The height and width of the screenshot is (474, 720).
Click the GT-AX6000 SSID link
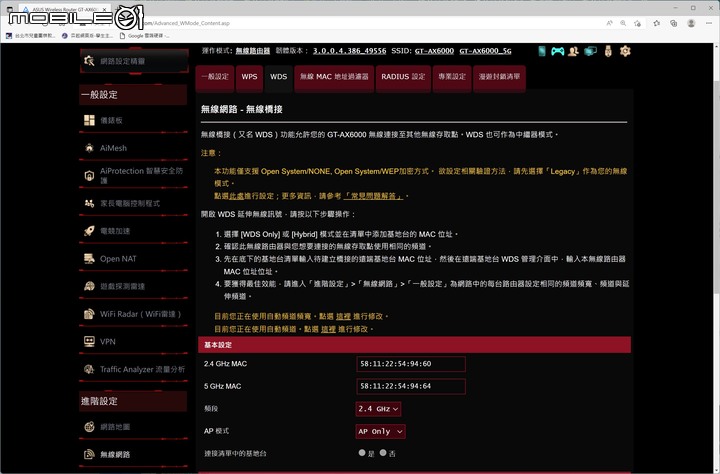434,51
